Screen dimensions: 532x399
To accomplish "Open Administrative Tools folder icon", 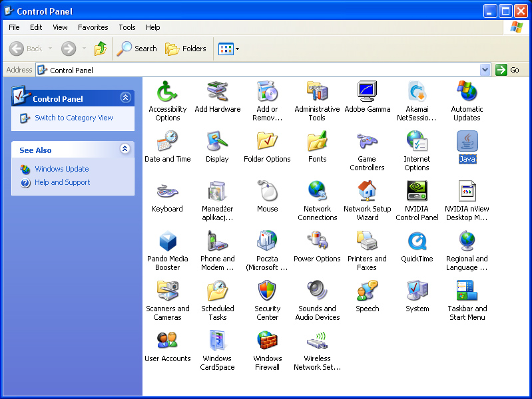I will coord(317,92).
